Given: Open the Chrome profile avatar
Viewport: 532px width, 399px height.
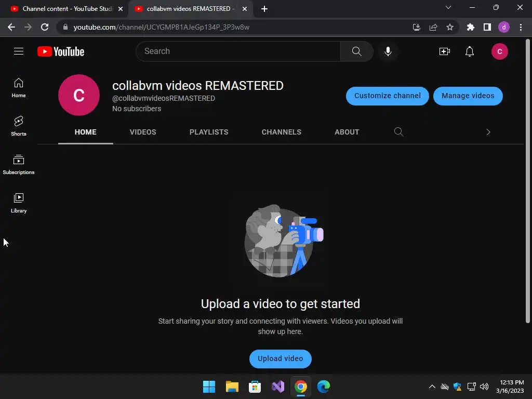Looking at the screenshot, I should (504, 27).
